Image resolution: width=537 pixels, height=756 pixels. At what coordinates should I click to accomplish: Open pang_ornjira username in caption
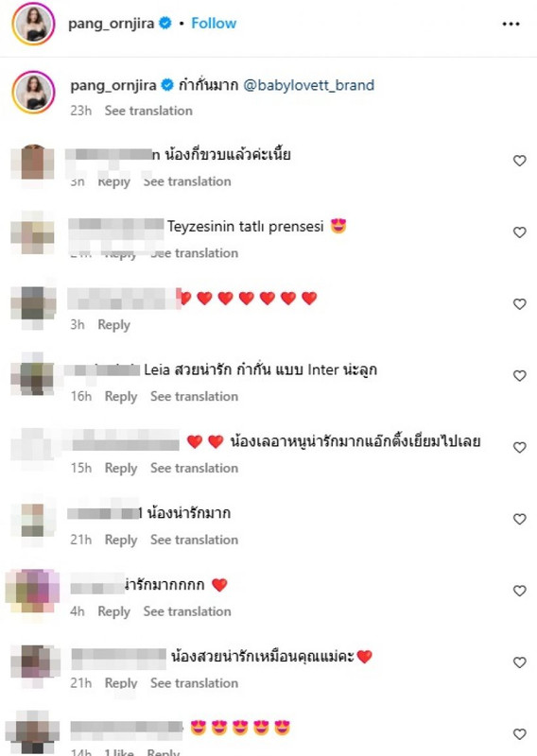[113, 85]
